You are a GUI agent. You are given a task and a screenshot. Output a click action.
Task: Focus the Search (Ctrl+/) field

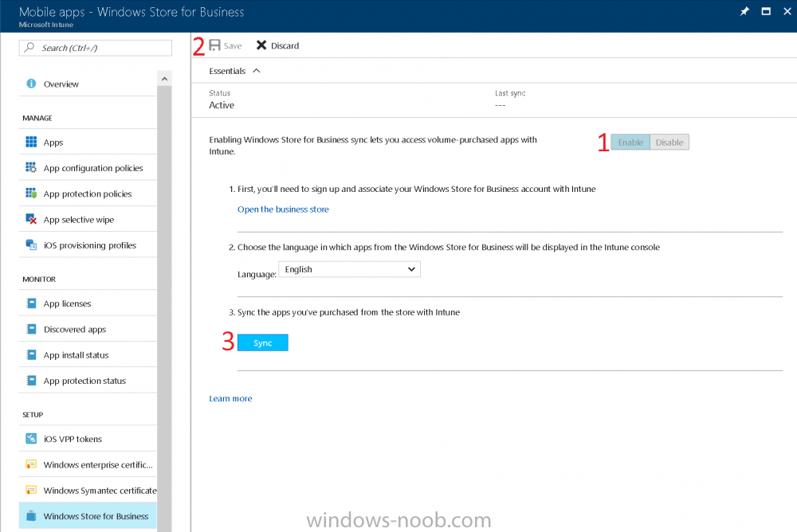[96, 48]
